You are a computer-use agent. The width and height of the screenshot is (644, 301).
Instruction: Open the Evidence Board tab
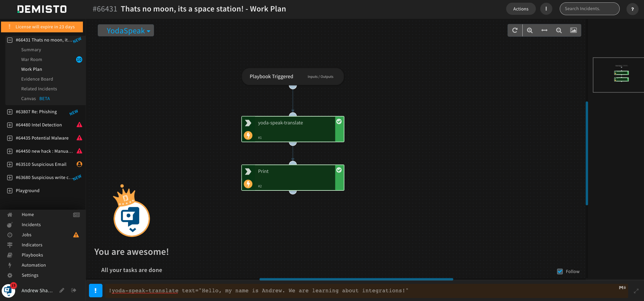click(37, 79)
